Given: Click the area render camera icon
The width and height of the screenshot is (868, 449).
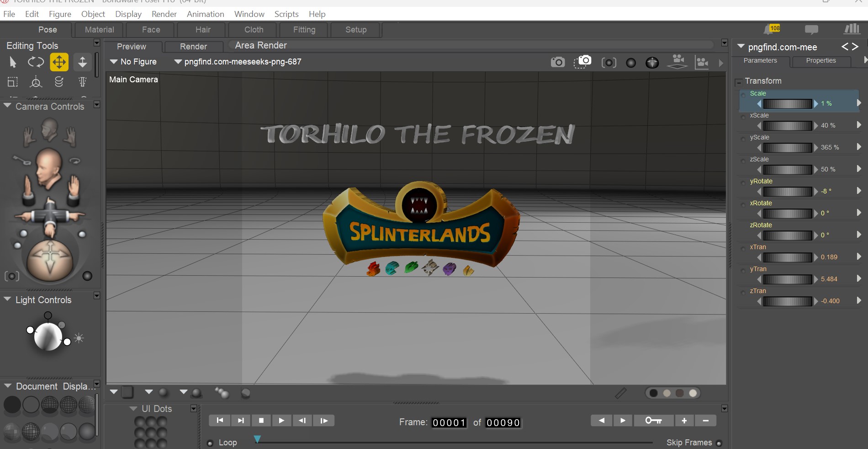Looking at the screenshot, I should (582, 62).
